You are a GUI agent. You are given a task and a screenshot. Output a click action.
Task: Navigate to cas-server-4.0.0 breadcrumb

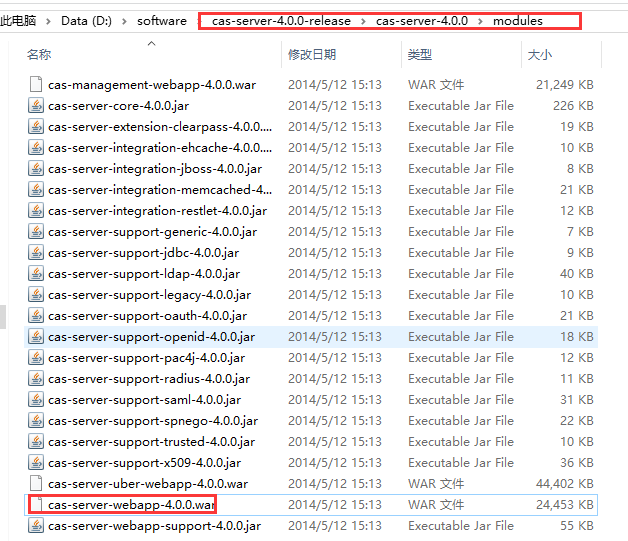pyautogui.click(x=422, y=20)
